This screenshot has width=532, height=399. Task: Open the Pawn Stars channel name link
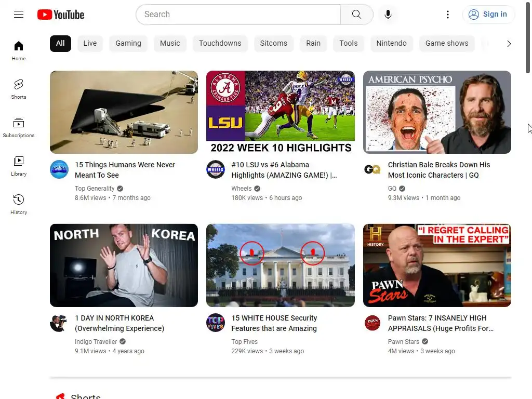(x=403, y=342)
